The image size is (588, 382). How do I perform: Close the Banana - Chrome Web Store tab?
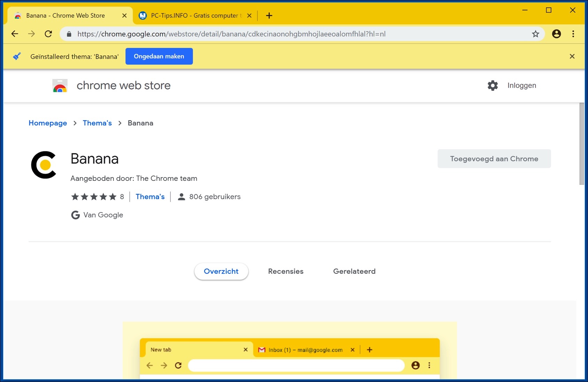[124, 16]
